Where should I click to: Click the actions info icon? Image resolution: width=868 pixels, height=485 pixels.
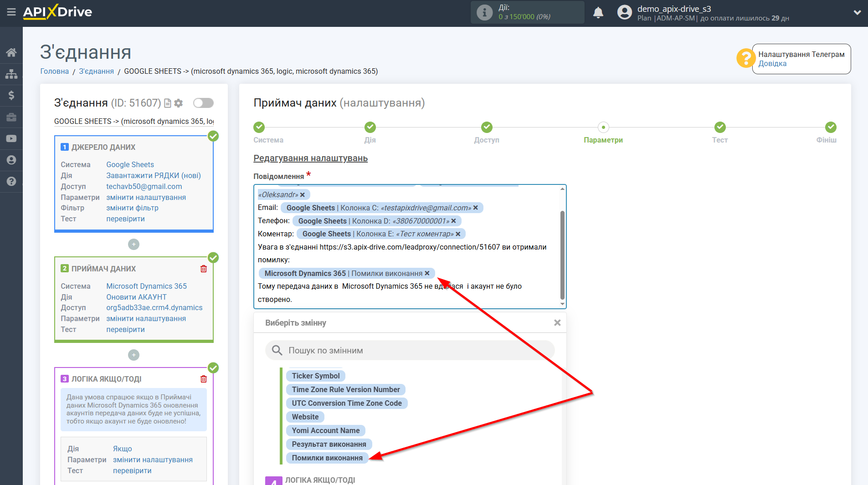click(x=484, y=12)
